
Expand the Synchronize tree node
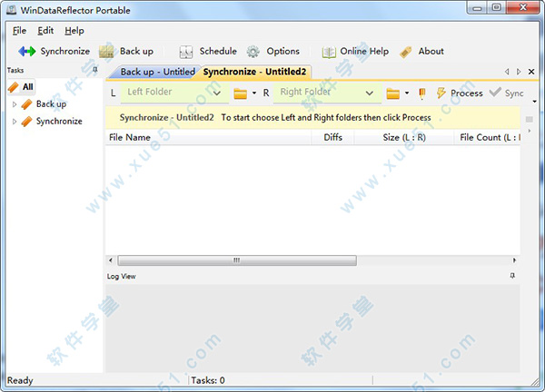pyautogui.click(x=15, y=121)
